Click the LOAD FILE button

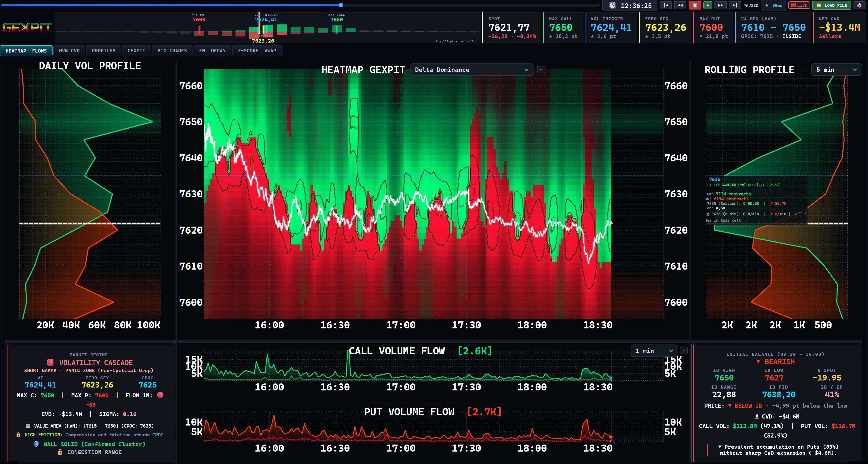point(832,5)
